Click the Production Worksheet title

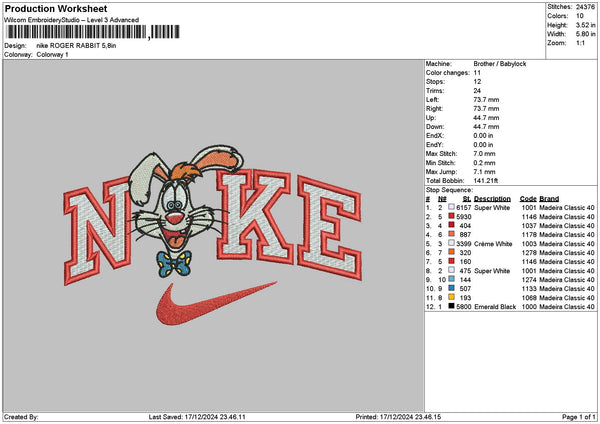point(56,8)
